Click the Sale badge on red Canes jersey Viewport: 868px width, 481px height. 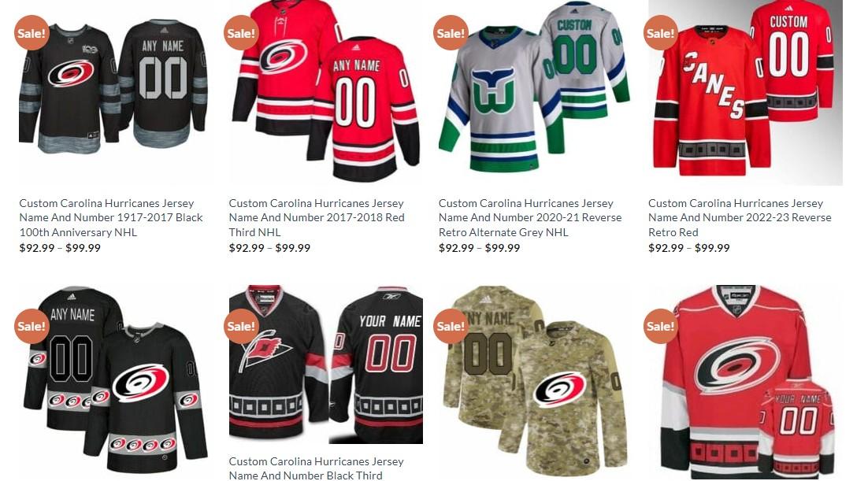[660, 33]
